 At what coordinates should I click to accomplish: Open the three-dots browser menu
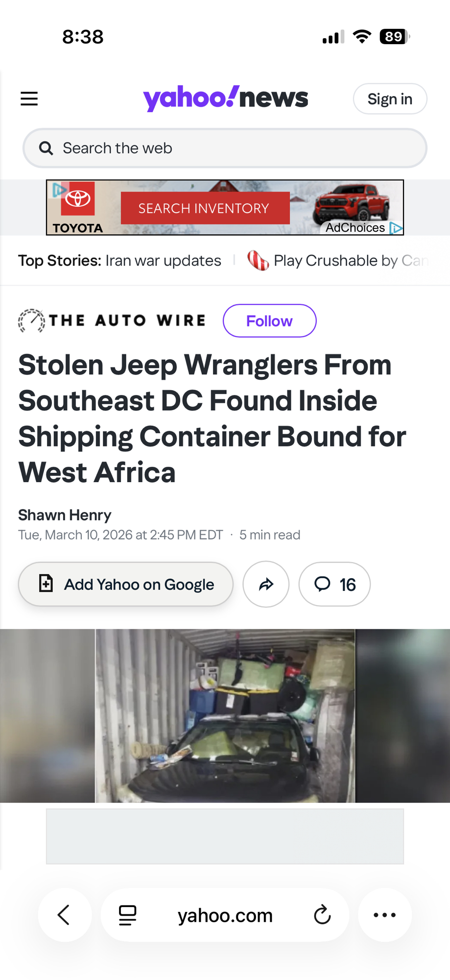tap(385, 915)
